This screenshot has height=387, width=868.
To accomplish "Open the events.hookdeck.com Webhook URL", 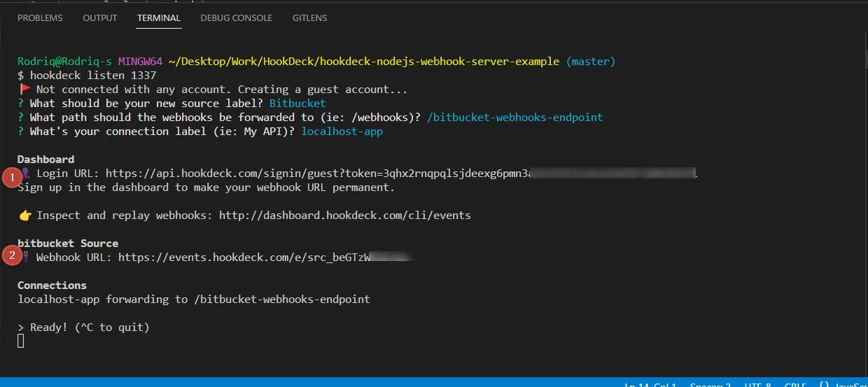I will click(265, 258).
